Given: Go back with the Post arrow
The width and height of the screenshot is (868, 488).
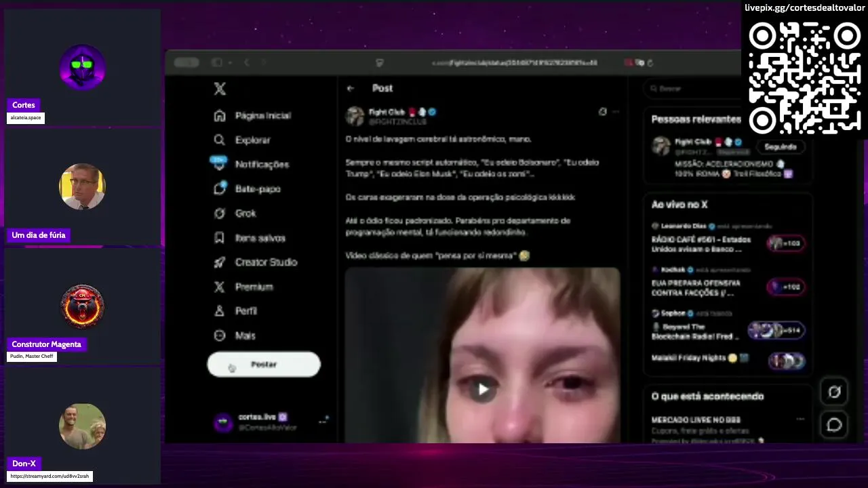Looking at the screenshot, I should tap(350, 88).
